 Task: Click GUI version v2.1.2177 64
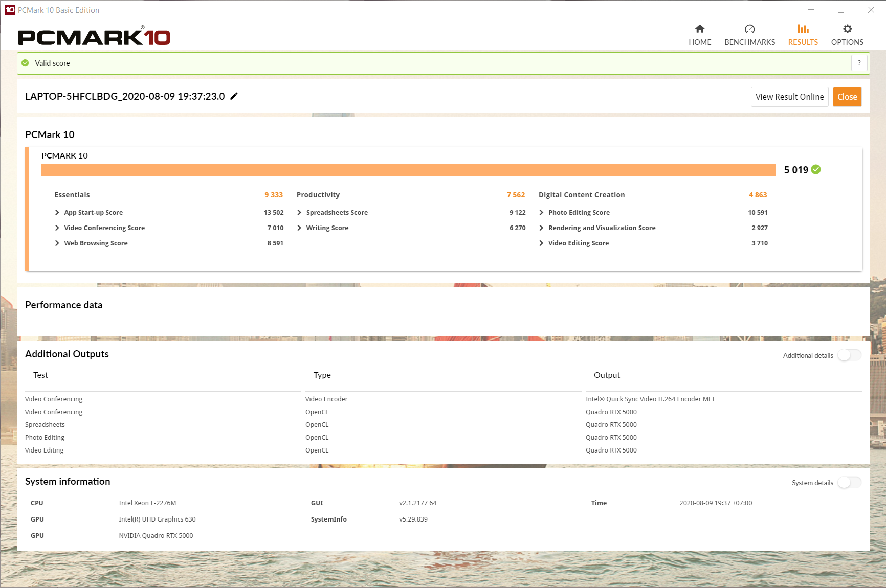(417, 503)
